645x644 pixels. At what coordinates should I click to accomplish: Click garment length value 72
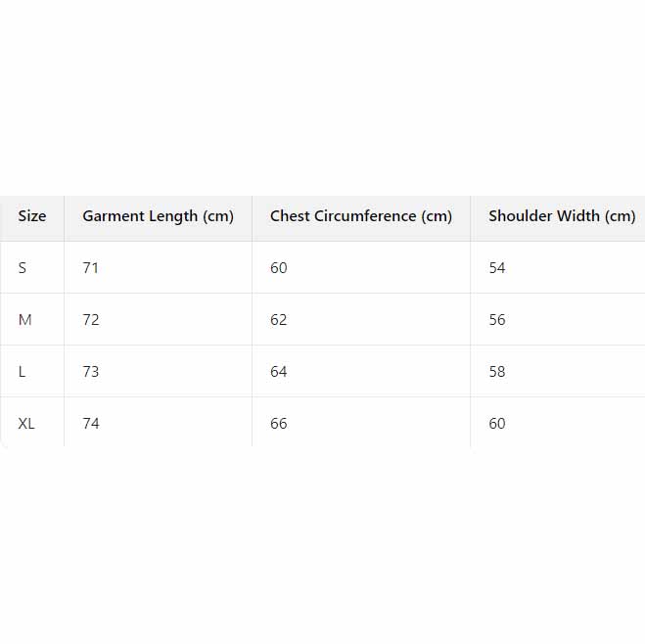click(x=90, y=320)
